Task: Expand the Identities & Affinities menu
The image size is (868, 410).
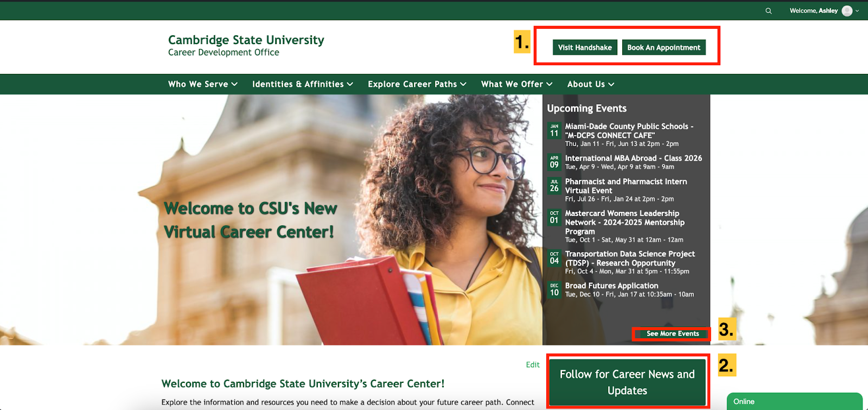Action: [x=302, y=84]
